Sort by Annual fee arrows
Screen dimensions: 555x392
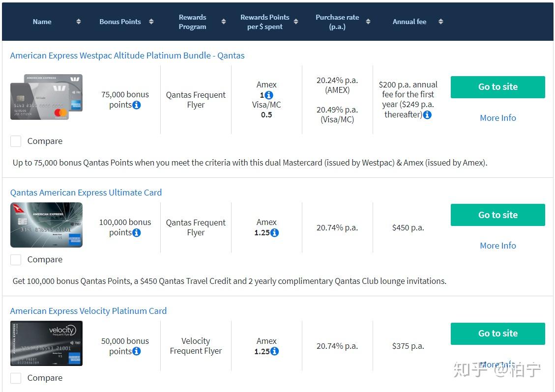440,22
